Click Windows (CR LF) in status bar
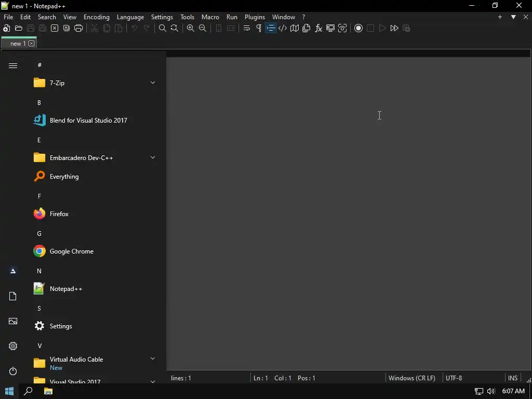 tap(412, 378)
